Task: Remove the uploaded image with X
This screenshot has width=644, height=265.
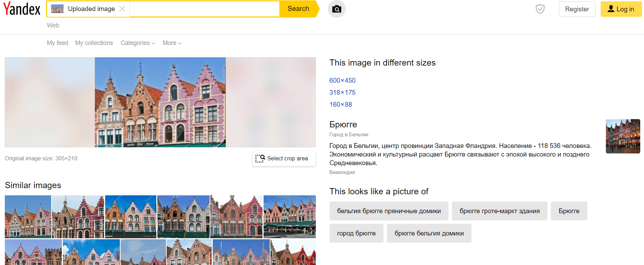Action: (x=122, y=9)
